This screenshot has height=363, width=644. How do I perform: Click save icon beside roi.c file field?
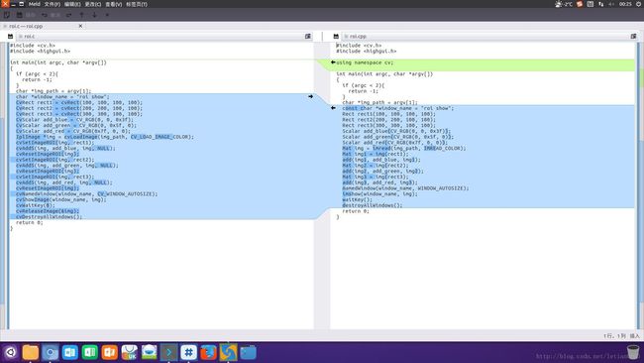pyautogui.click(x=10, y=36)
